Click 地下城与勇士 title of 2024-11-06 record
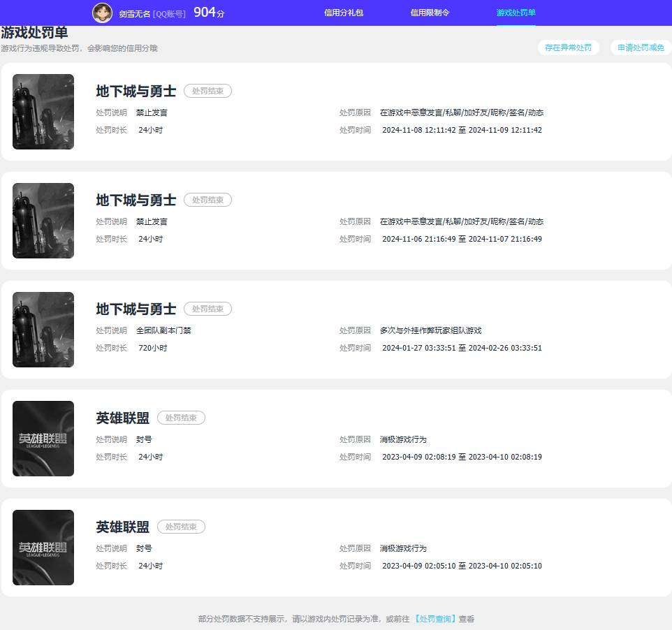This screenshot has width=672, height=630. coord(136,200)
